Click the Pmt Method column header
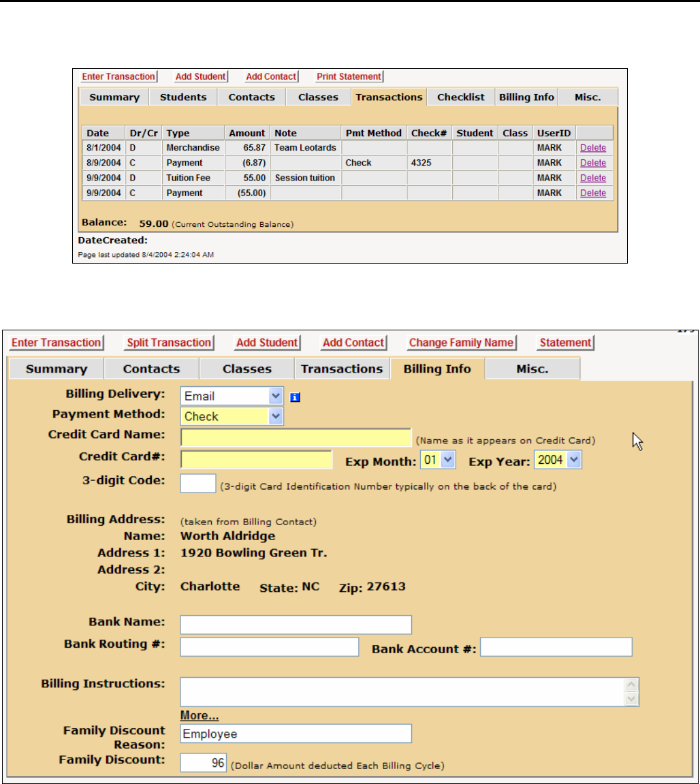 [374, 133]
